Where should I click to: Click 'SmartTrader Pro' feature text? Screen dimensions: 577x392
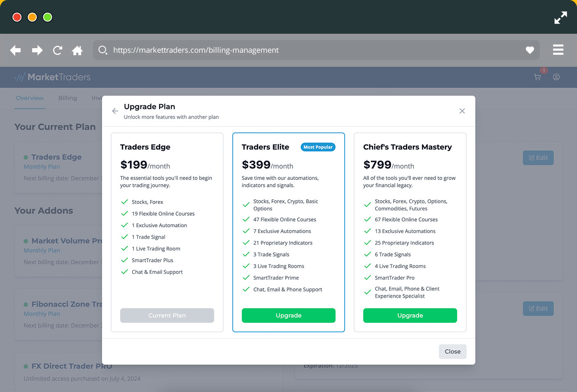[x=395, y=278]
